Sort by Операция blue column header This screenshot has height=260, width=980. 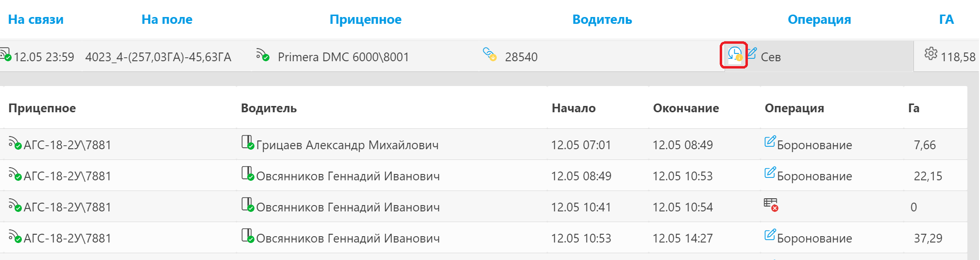click(819, 19)
